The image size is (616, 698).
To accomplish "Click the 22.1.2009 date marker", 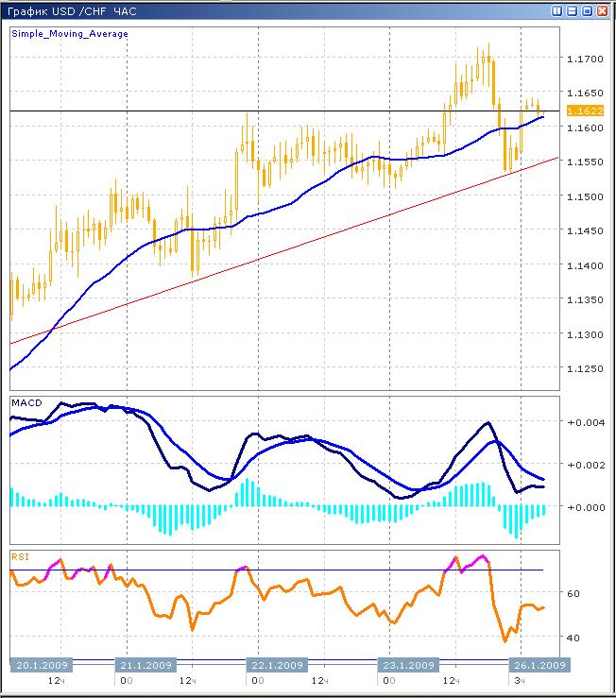I will 274,665.
